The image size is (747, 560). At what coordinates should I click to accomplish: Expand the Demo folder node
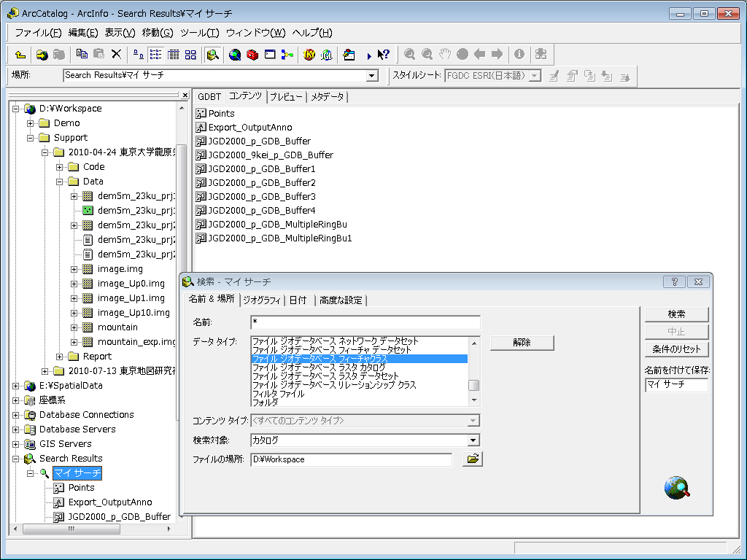click(x=30, y=123)
